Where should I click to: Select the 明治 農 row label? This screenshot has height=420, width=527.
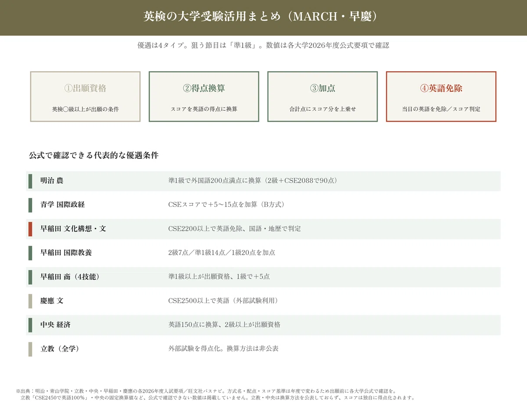click(x=52, y=181)
